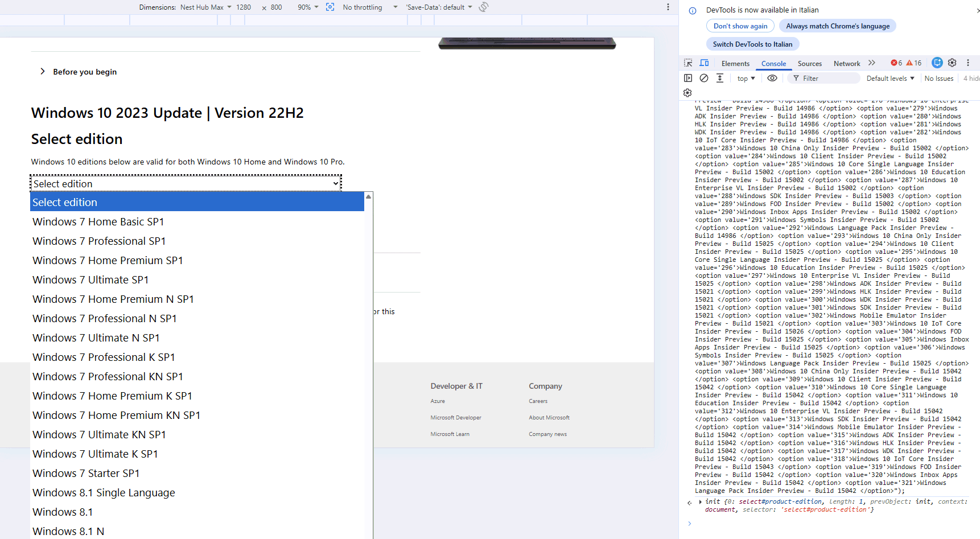This screenshot has width=980, height=539.
Task: Click the Don't show again button
Action: (740, 26)
